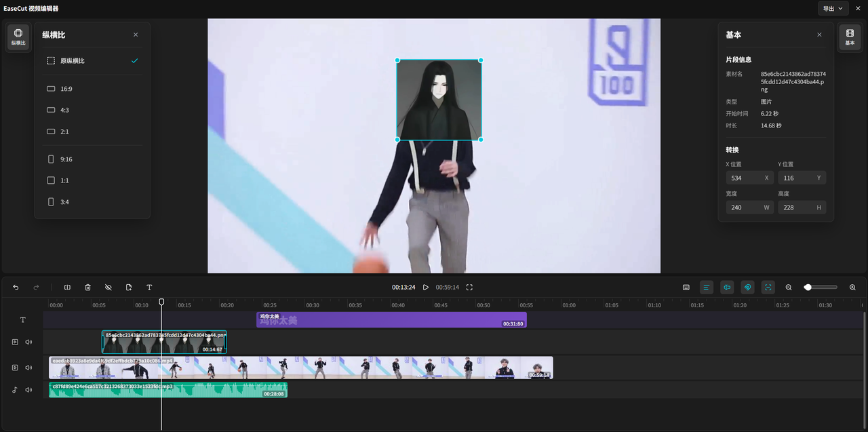The height and width of the screenshot is (432, 868).
Task: Enter fullscreen preview mode
Action: (469, 288)
